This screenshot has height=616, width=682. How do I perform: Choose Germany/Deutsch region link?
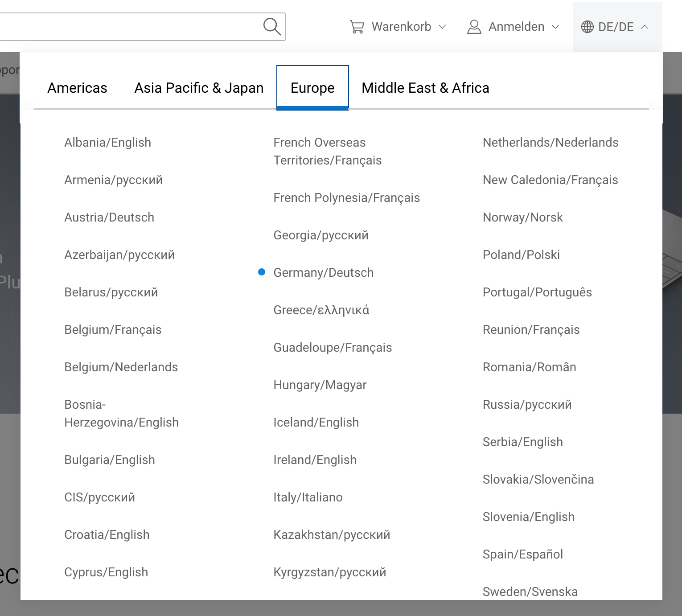(x=323, y=272)
